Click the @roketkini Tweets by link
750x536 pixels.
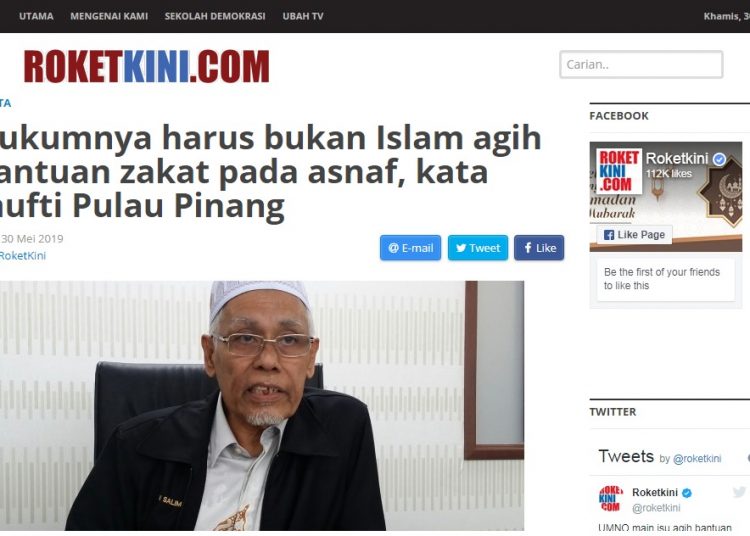[697, 459]
